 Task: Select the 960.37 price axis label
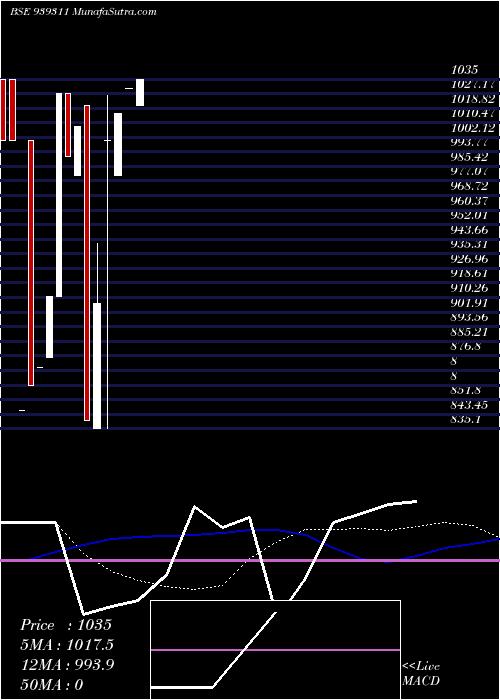coord(469,201)
